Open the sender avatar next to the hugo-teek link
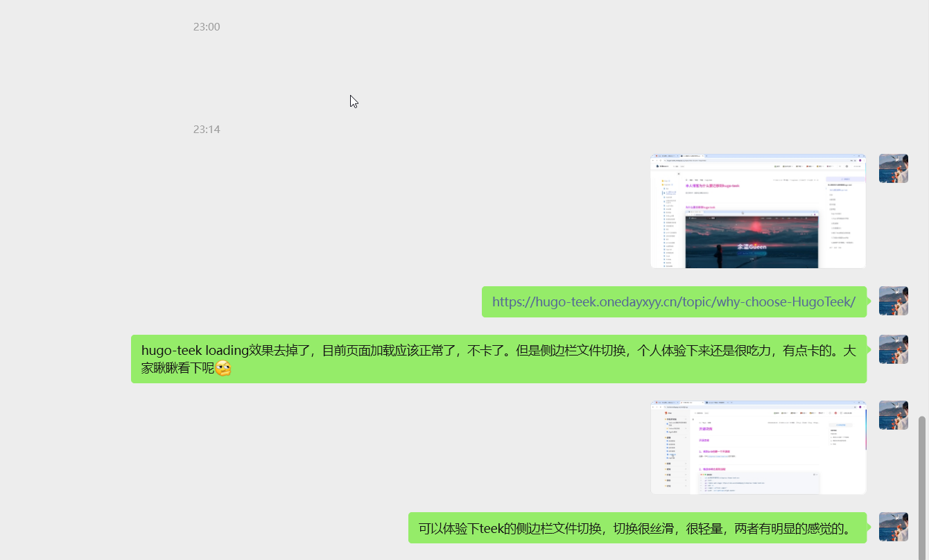This screenshot has height=560, width=929. 893,301
